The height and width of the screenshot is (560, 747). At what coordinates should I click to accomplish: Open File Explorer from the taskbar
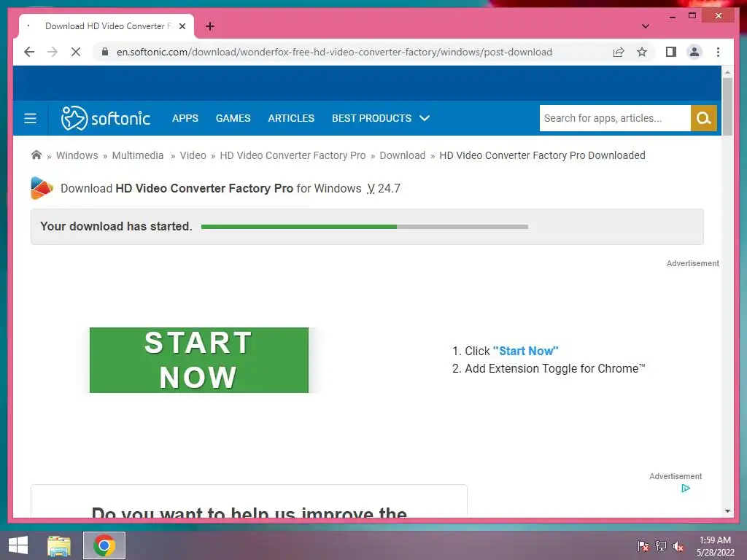coord(58,545)
